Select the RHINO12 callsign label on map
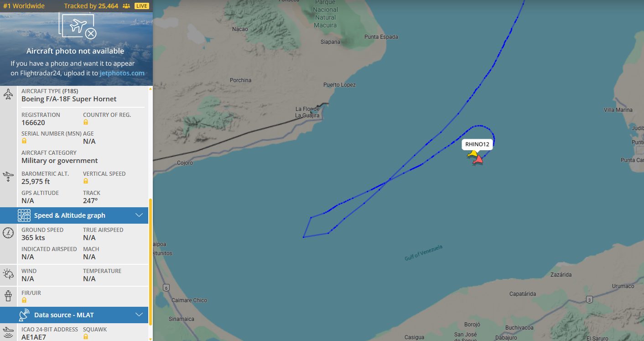Screen dimensions: 644x341 coord(477,145)
